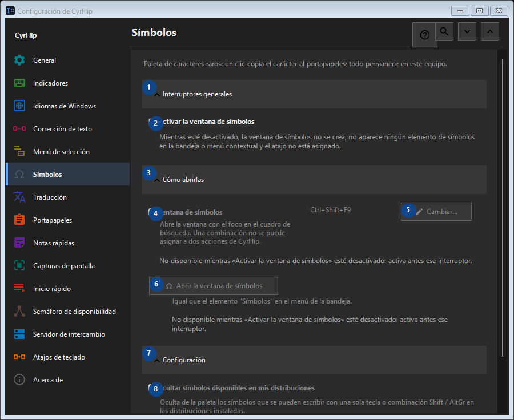Select the Idiomas de Windows globe icon
The width and height of the screenshot is (514, 420).
[19, 106]
